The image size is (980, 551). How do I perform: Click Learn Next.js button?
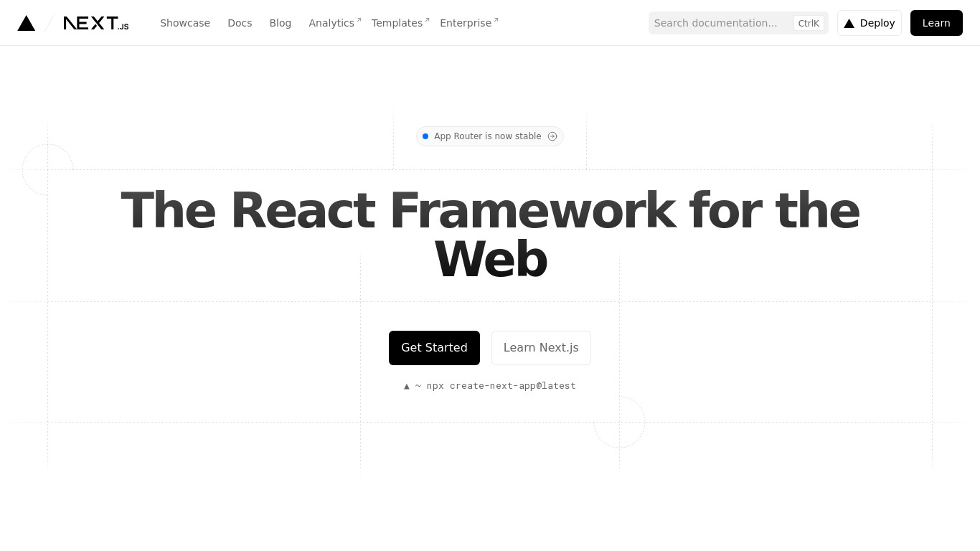coord(541,348)
